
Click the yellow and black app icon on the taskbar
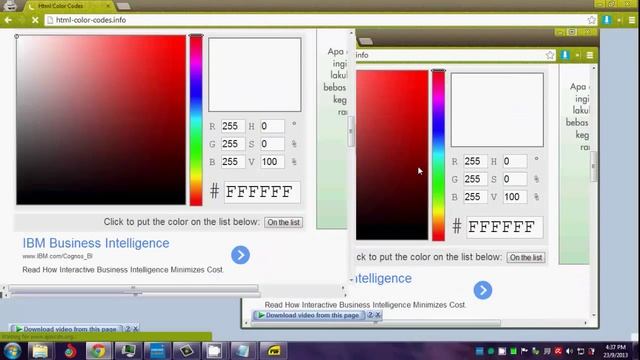(273, 351)
